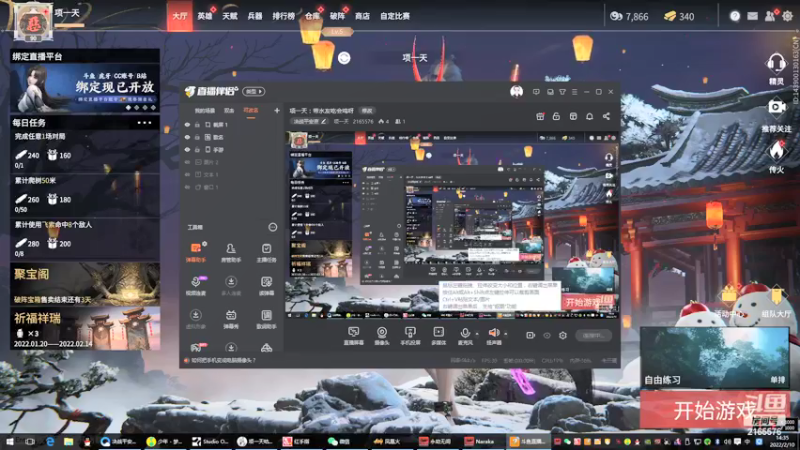Image resolution: width=800 pixels, height=450 pixels.
Task: Open the feedback message icon in title bar
Action: [x=536, y=92]
